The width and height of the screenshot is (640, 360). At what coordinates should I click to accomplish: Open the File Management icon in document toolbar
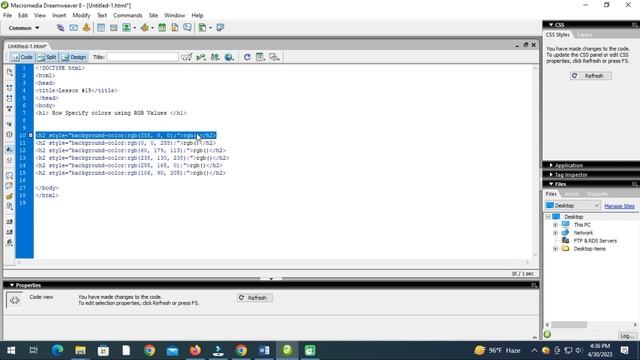(x=215, y=57)
